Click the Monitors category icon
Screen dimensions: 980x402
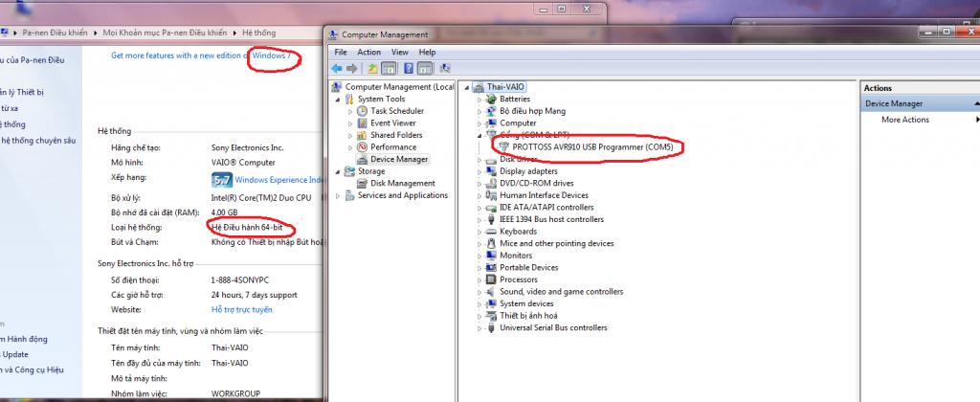pos(491,256)
